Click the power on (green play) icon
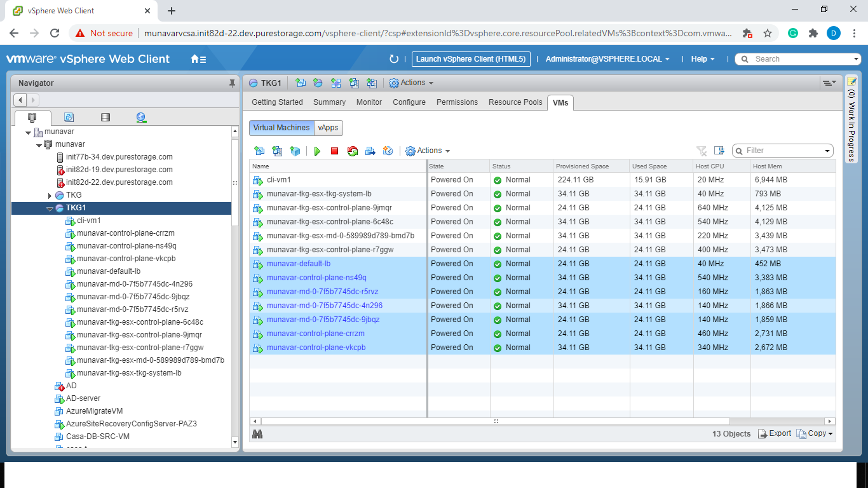Viewport: 868px width, 488px height. pyautogui.click(x=317, y=151)
